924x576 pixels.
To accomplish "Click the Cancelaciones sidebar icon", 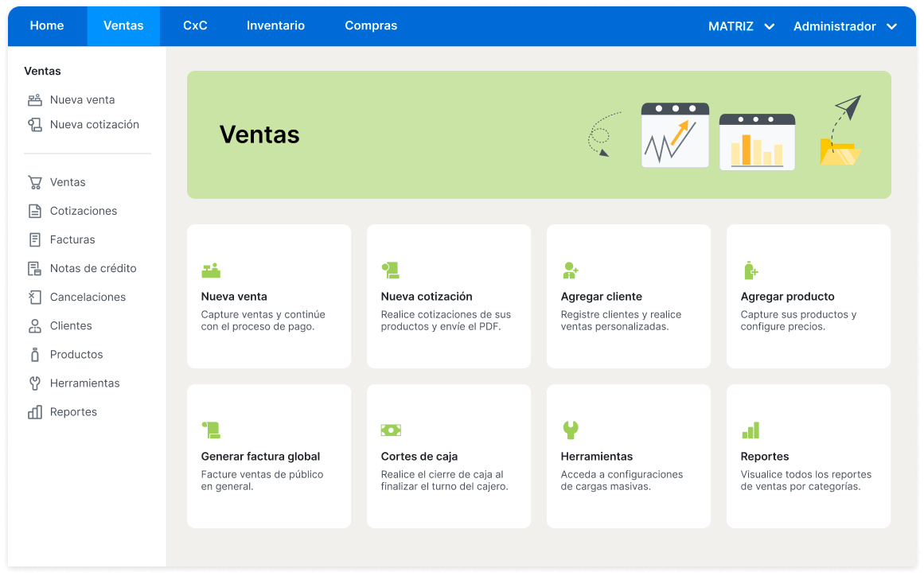I will tap(35, 298).
